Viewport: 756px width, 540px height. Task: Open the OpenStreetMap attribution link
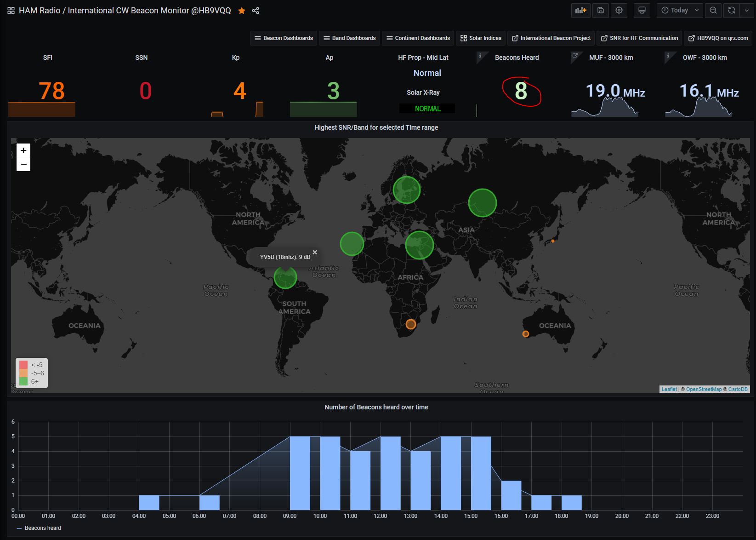click(x=704, y=389)
